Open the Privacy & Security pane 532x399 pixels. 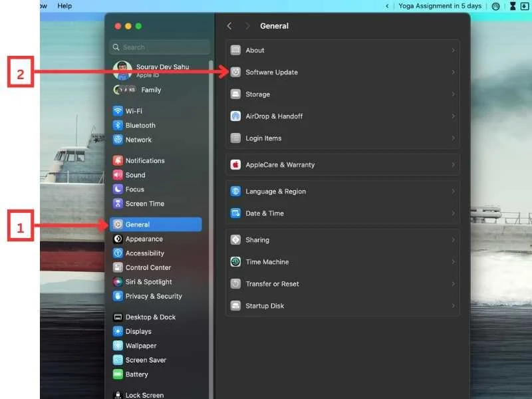pos(153,296)
